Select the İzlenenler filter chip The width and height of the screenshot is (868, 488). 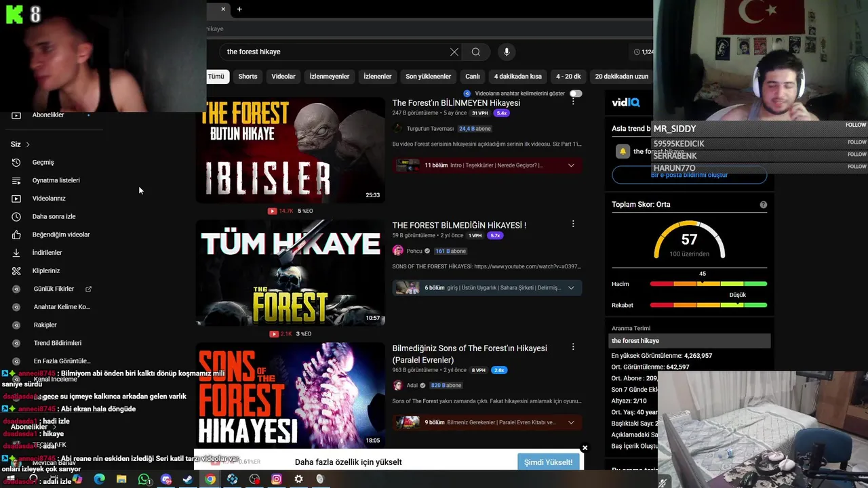click(377, 77)
